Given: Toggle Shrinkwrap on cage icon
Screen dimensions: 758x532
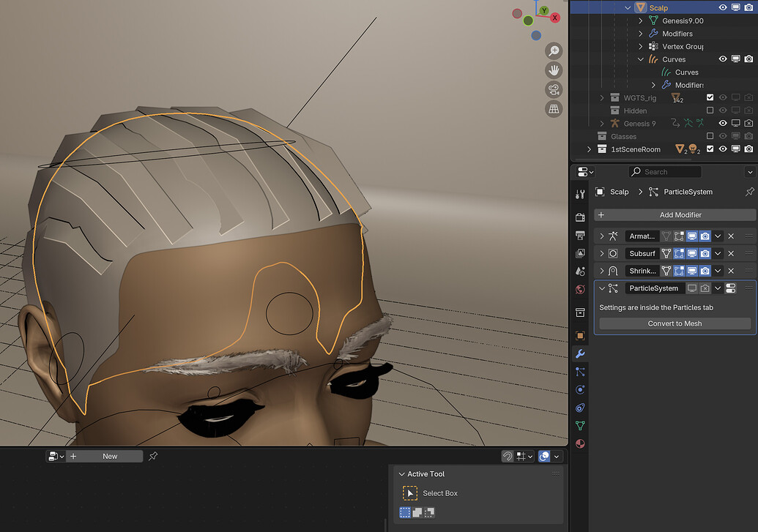Looking at the screenshot, I should pos(666,271).
